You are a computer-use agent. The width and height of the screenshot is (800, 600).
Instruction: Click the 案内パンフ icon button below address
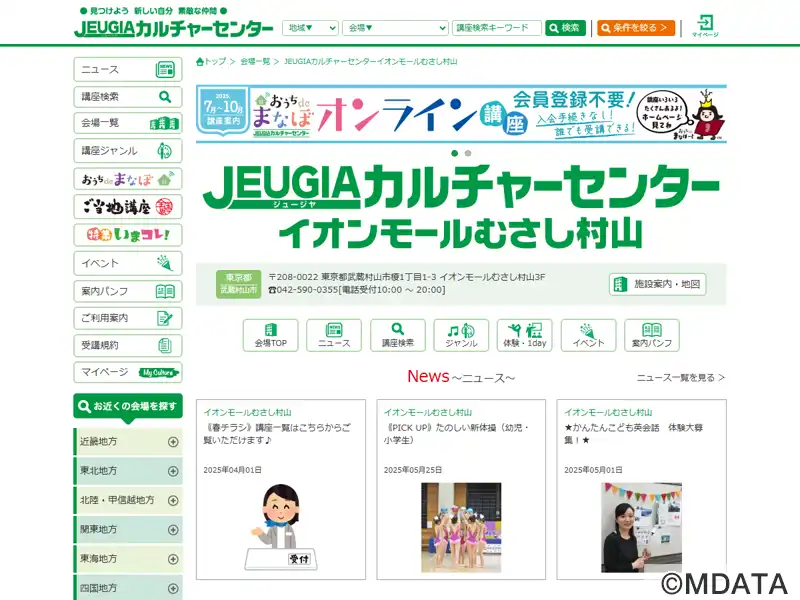[x=652, y=335]
